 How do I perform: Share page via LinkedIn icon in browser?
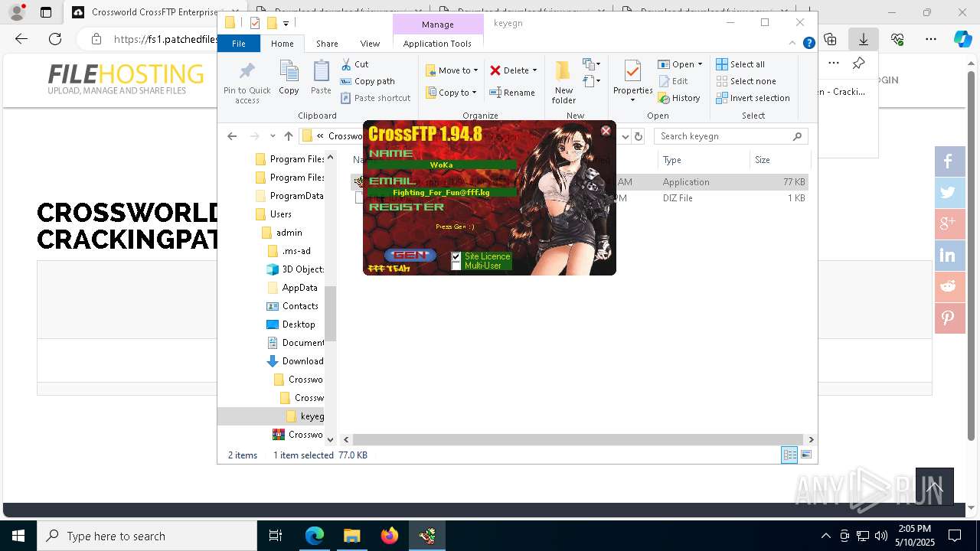tap(948, 256)
